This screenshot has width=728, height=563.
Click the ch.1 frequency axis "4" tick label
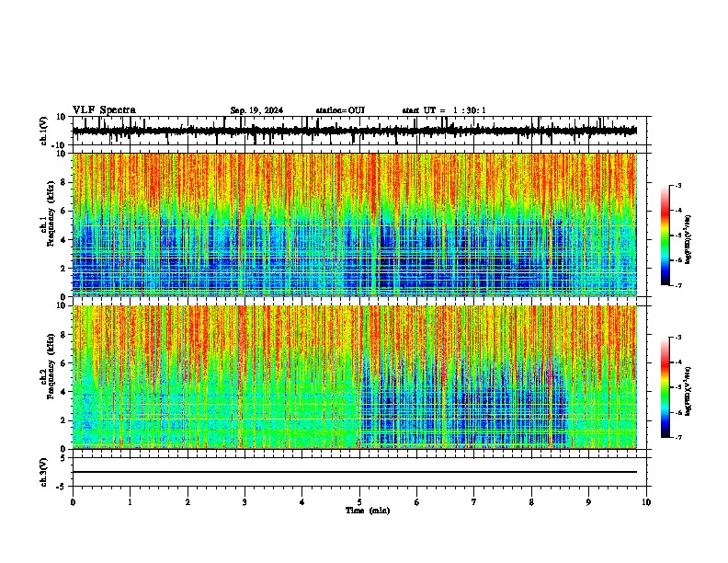(63, 240)
